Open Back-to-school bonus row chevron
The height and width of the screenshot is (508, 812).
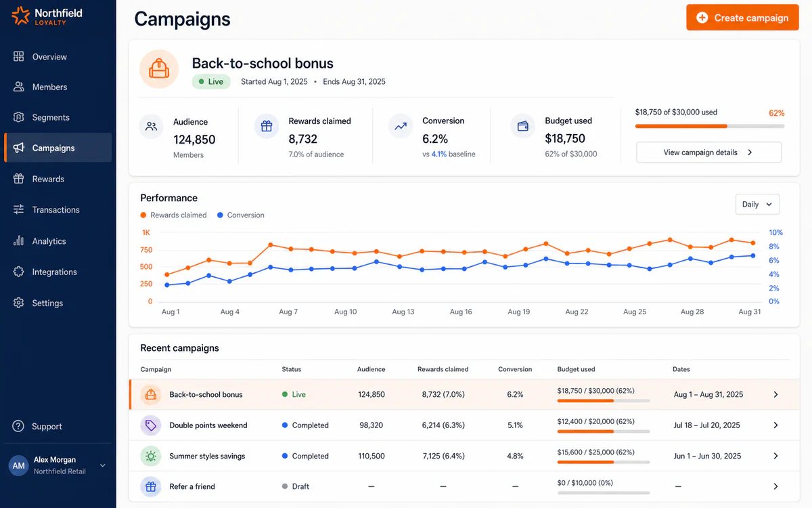pyautogui.click(x=775, y=394)
